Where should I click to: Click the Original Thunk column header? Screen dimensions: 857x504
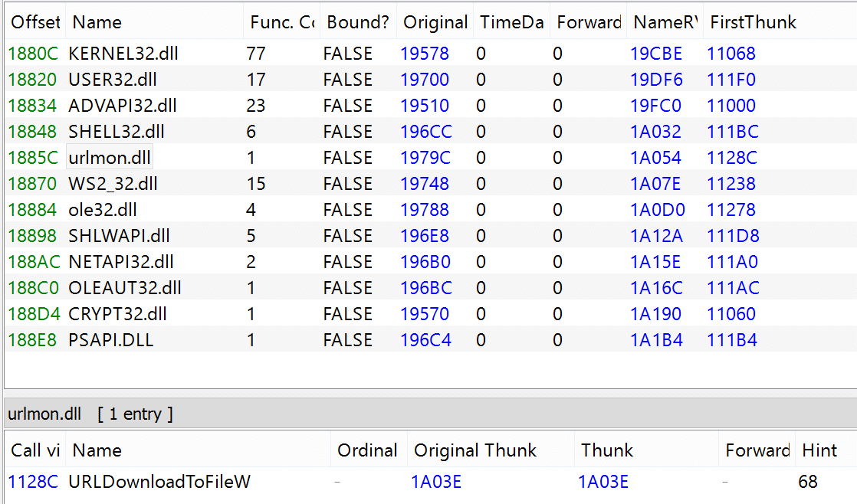click(491, 450)
